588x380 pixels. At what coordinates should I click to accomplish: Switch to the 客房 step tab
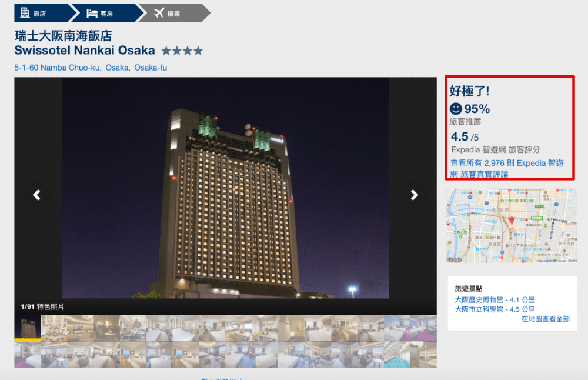(107, 13)
